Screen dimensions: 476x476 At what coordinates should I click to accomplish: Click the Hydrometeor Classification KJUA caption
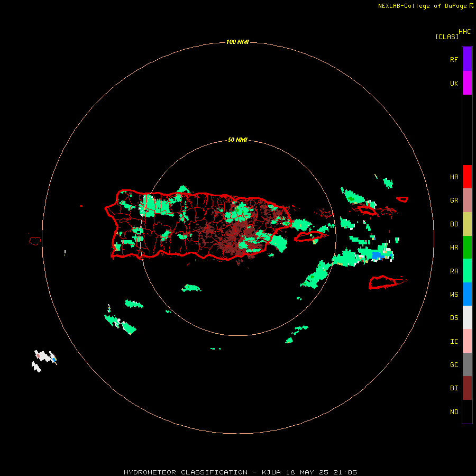click(240, 472)
